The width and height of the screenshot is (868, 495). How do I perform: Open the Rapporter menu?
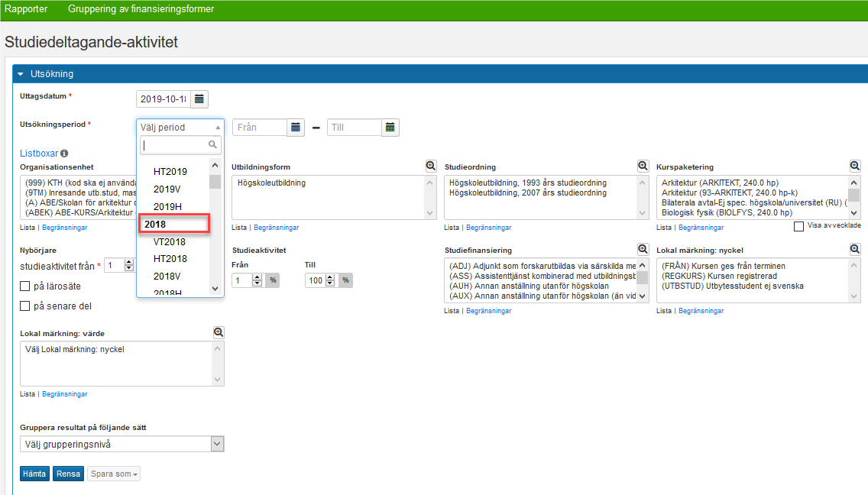click(x=26, y=9)
